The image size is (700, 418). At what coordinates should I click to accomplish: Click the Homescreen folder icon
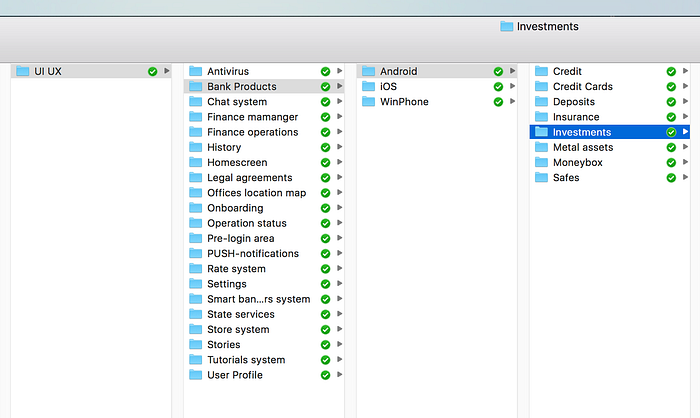(196, 162)
